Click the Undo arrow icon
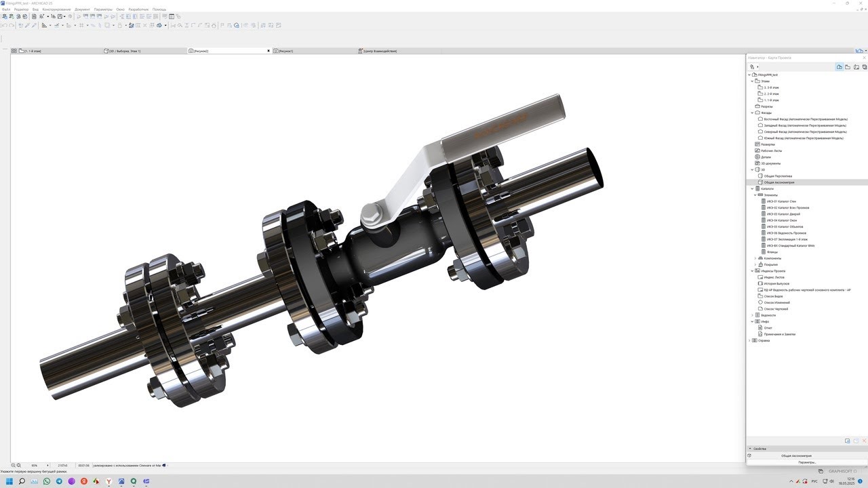Image resolution: width=868 pixels, height=488 pixels. click(4, 25)
